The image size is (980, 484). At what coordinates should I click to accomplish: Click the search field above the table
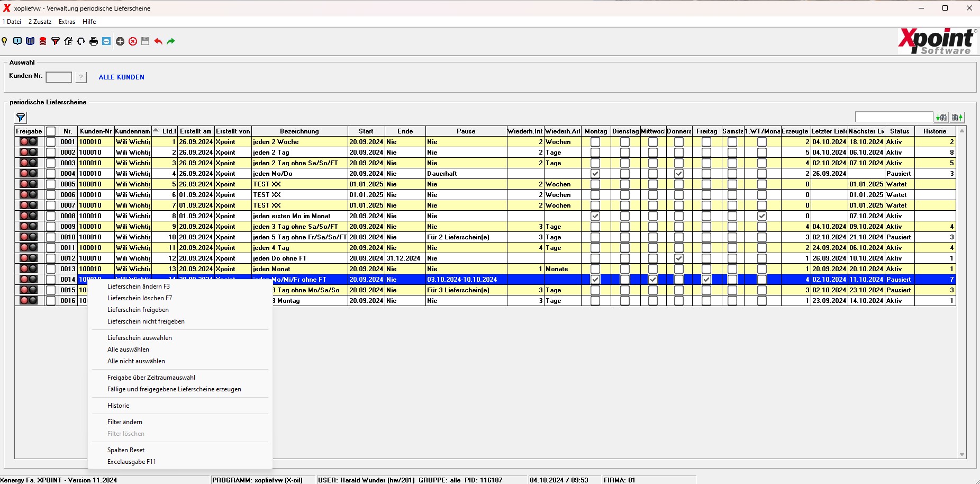point(894,117)
